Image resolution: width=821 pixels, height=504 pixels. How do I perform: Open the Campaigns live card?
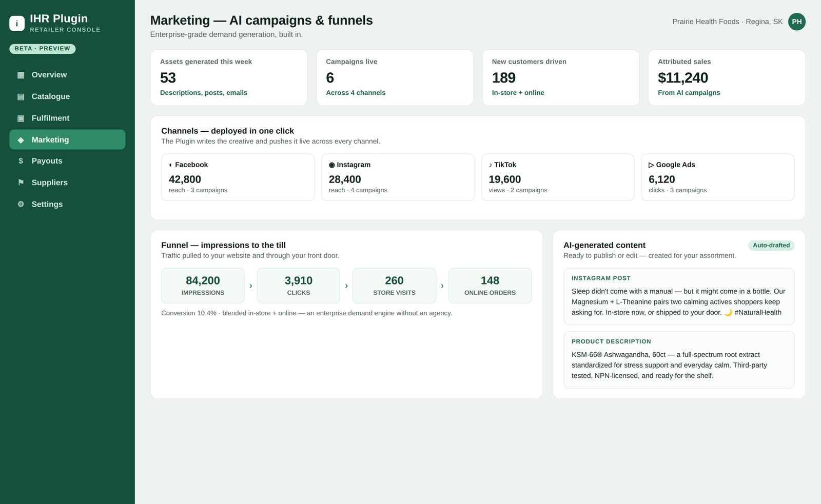(395, 77)
